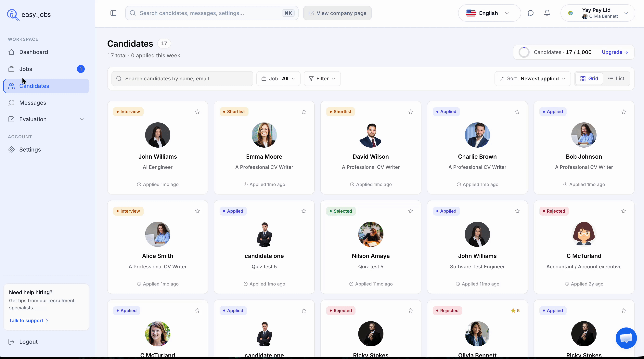Viewport: 644px width, 359px height.
Task: Open the Sort: Newest applied dropdown
Action: (533, 79)
